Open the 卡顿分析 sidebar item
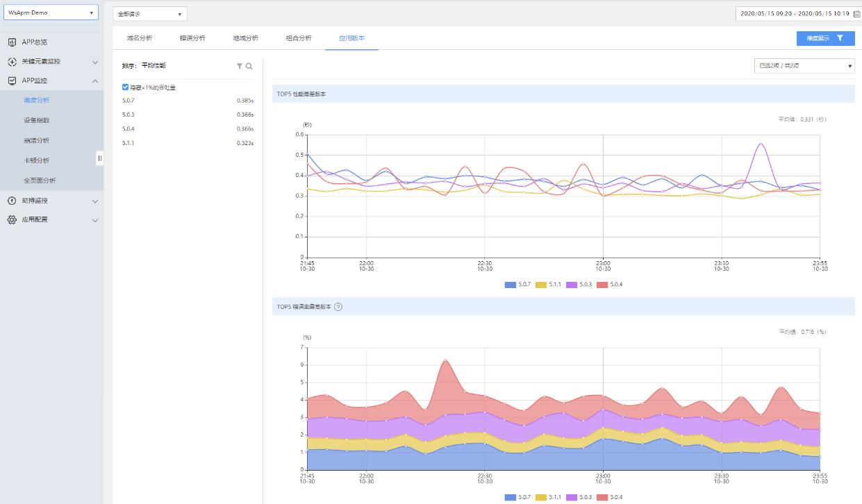 [37, 160]
